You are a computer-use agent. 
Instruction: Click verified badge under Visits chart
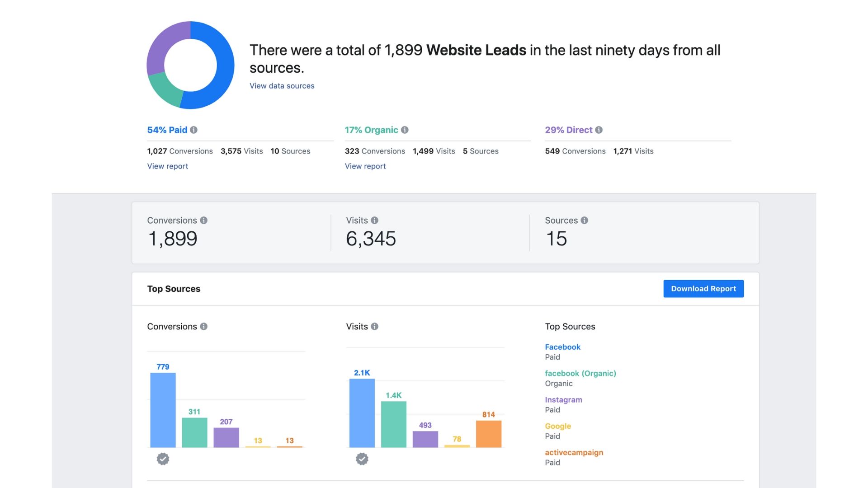pyautogui.click(x=362, y=459)
